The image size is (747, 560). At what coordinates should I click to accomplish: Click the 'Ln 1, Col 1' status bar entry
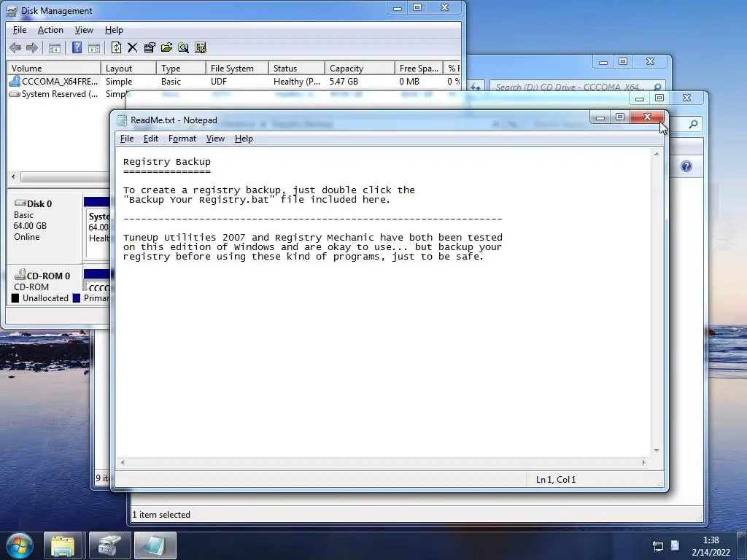(556, 480)
